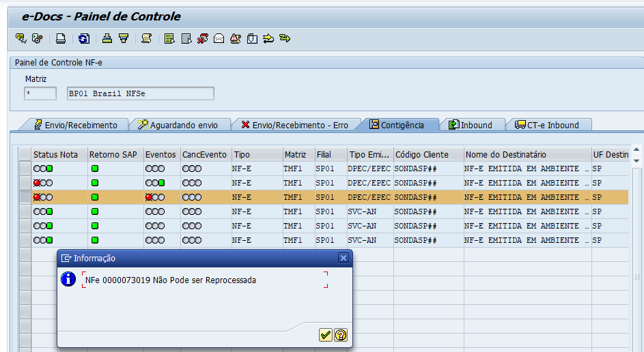Open the Aguardando envio tab
This screenshot has width=644, height=352.
point(178,125)
